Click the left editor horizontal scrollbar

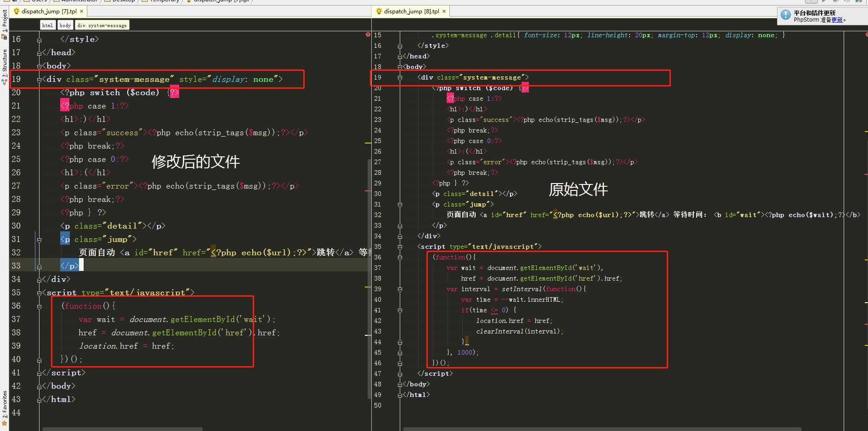(122, 429)
